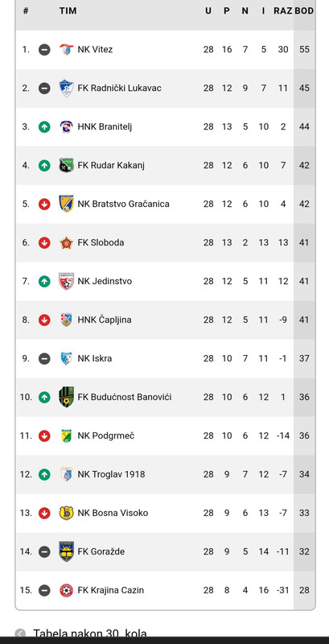Click the RAZ column header
329x644 pixels.
pyautogui.click(x=283, y=10)
